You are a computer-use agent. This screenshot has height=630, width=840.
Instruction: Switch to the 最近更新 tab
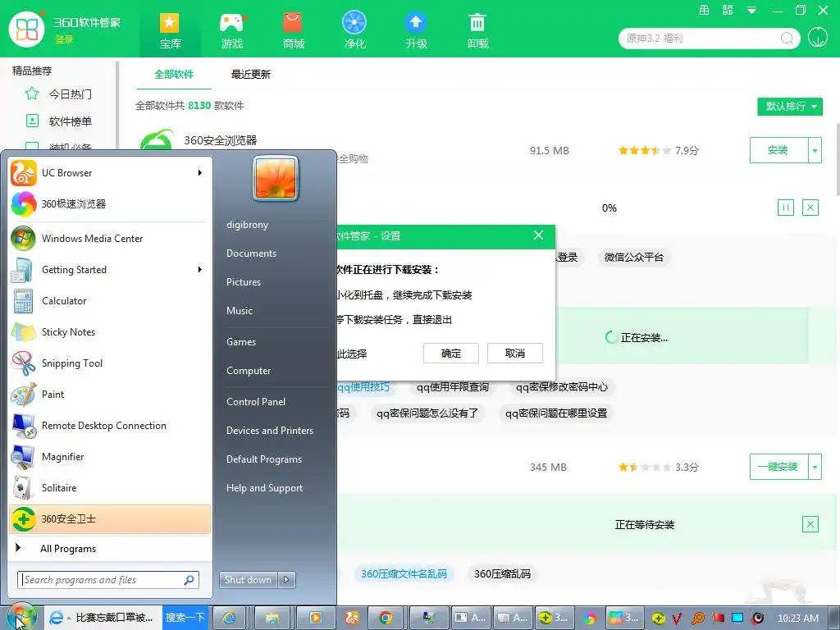pyautogui.click(x=250, y=75)
